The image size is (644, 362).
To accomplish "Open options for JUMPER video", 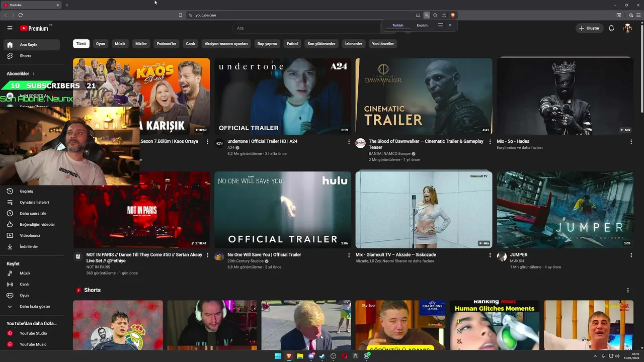I will [x=631, y=255].
